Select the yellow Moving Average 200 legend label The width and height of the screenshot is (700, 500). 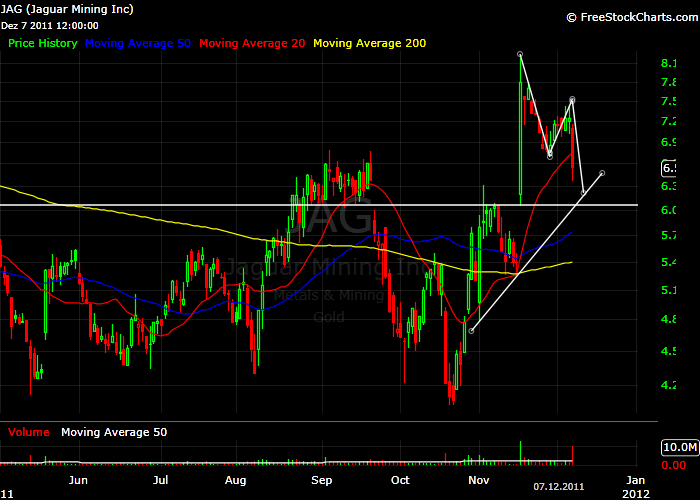pyautogui.click(x=370, y=43)
